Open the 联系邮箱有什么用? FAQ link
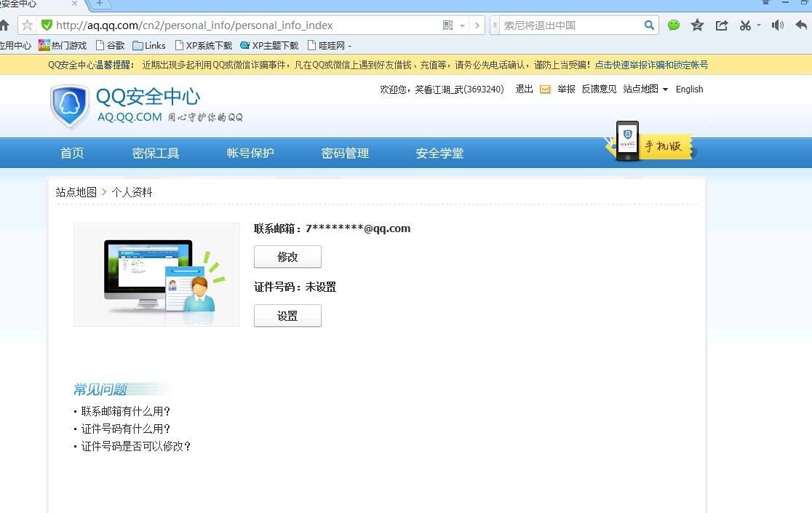Image resolution: width=812 pixels, height=513 pixels. [126, 411]
